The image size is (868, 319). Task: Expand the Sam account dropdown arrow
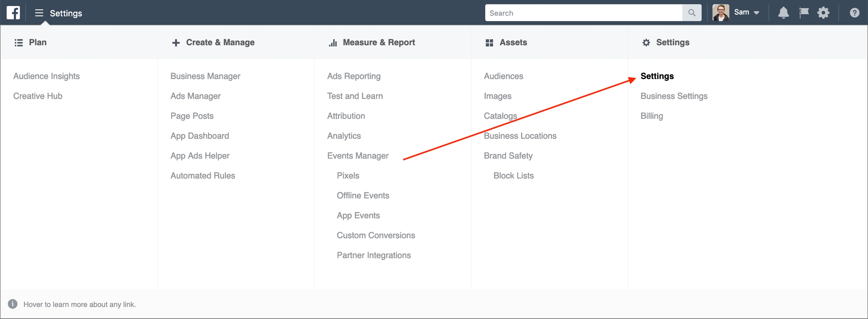tap(756, 13)
